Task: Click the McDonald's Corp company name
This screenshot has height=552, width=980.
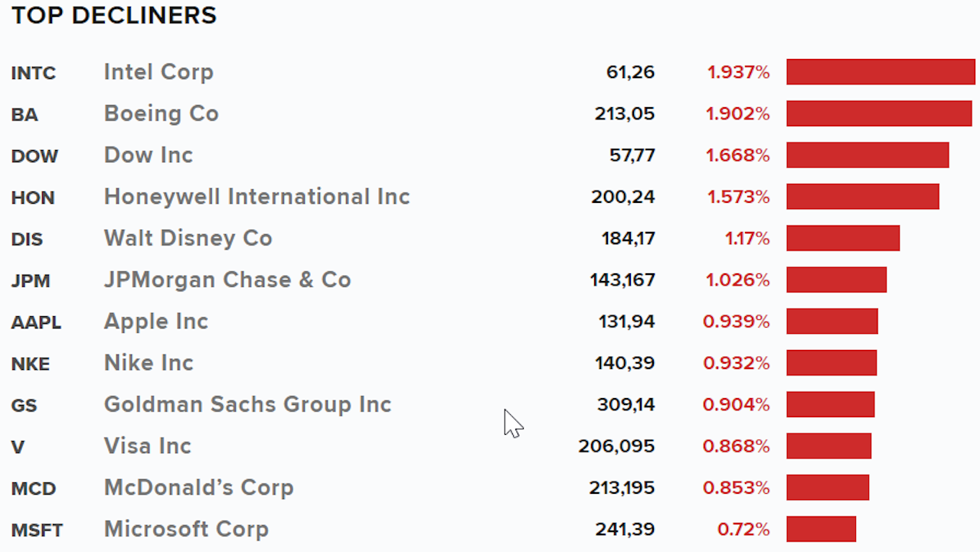Action: [199, 487]
